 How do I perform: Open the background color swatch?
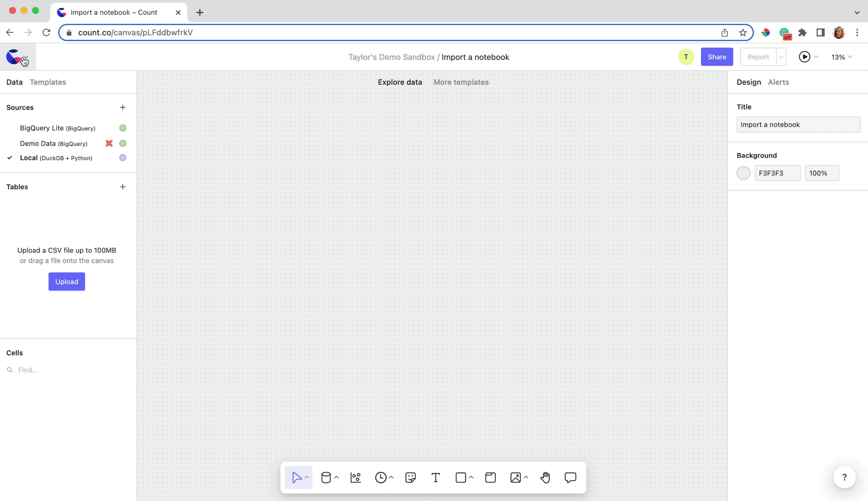point(743,173)
